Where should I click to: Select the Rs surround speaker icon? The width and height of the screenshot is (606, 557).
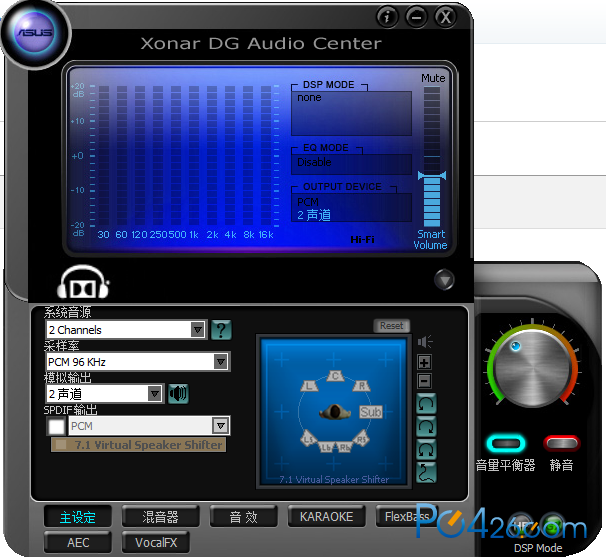[x=361, y=438]
